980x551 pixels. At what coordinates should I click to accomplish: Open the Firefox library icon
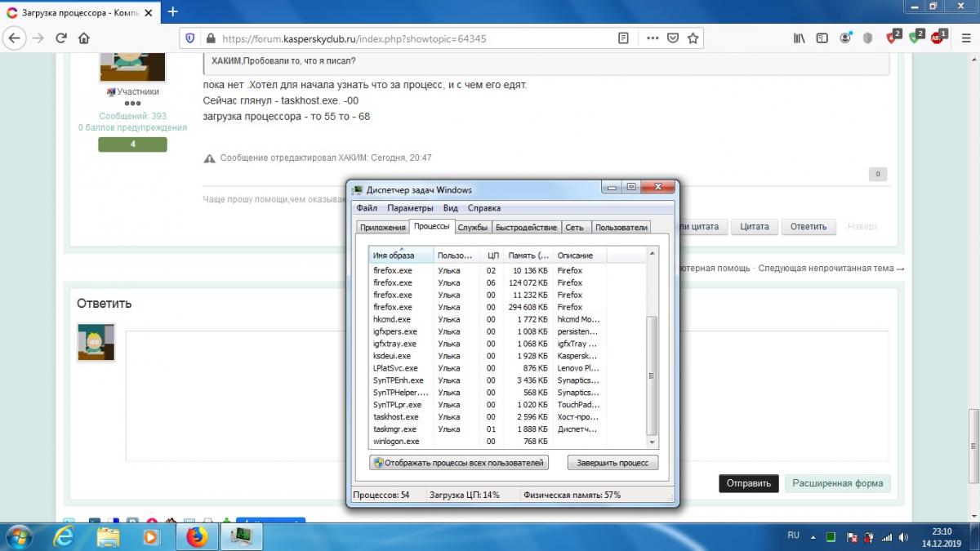tap(800, 38)
